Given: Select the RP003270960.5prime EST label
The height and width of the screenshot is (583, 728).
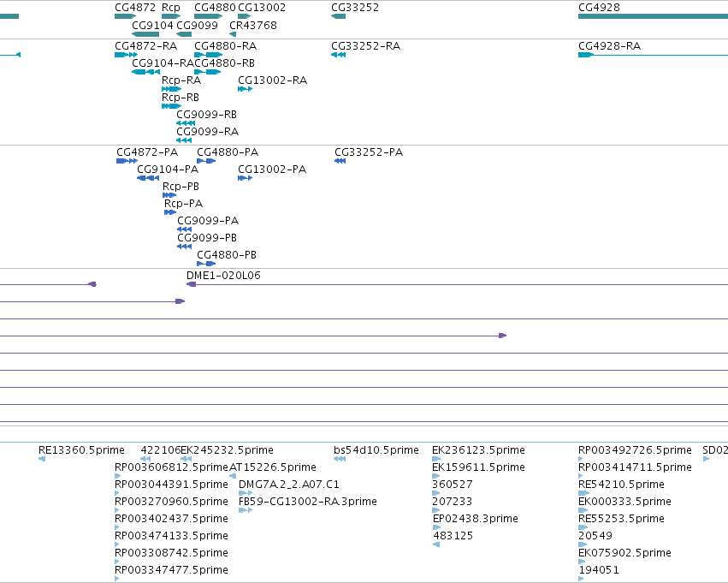Looking at the screenshot, I should point(171,502).
